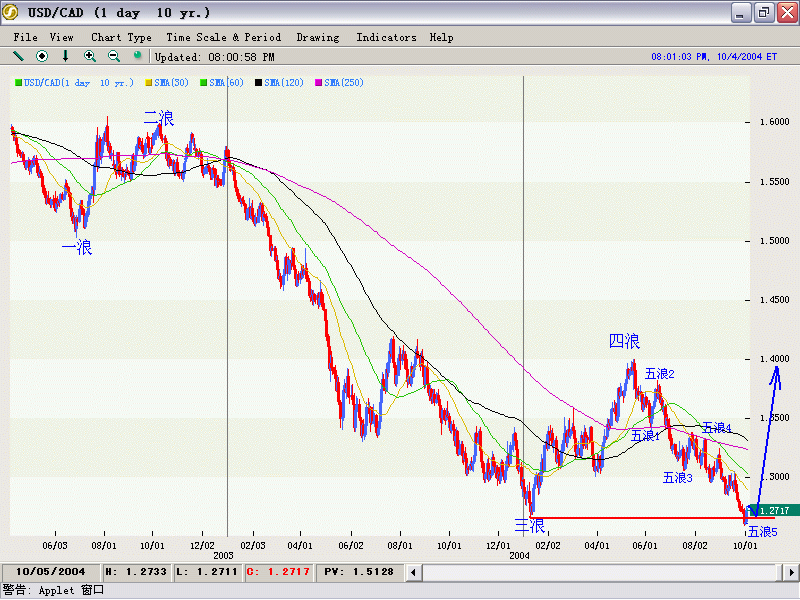Open the File menu
Screen dimensions: 800x600
pos(25,37)
